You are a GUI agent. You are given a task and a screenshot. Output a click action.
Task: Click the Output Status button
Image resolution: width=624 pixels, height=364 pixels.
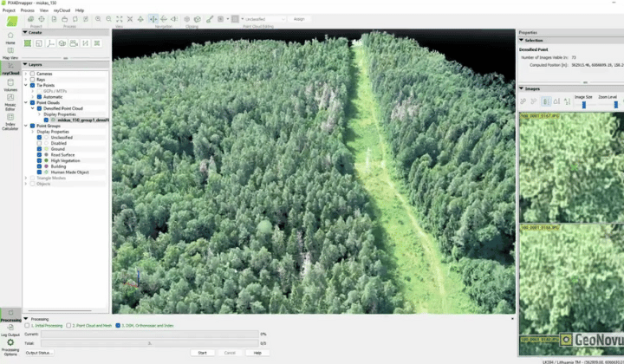coord(39,353)
